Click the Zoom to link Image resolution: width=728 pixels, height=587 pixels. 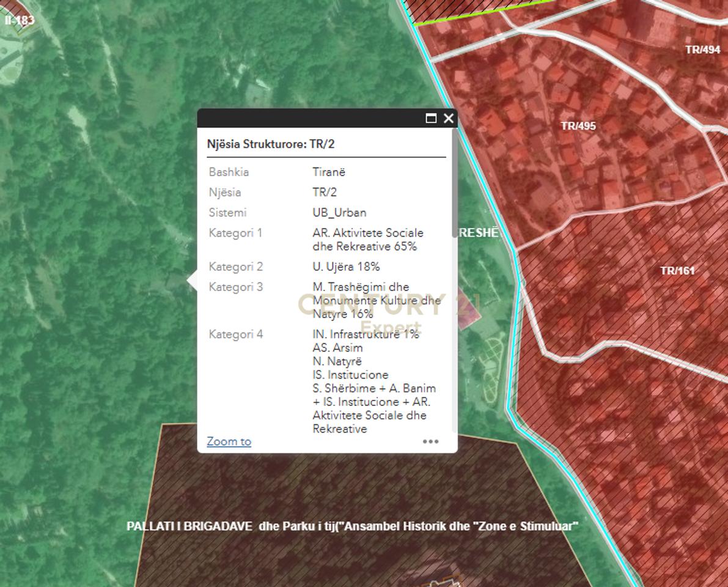coord(229,441)
